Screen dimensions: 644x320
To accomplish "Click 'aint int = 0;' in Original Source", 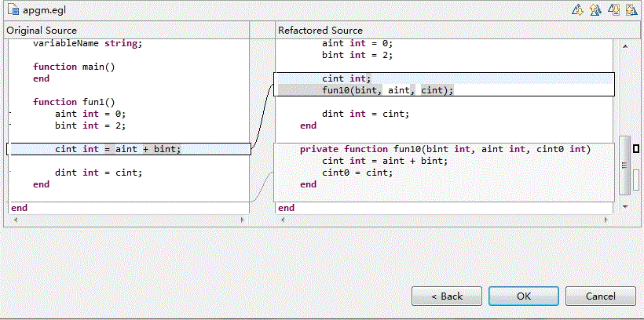I will pyautogui.click(x=90, y=114).
